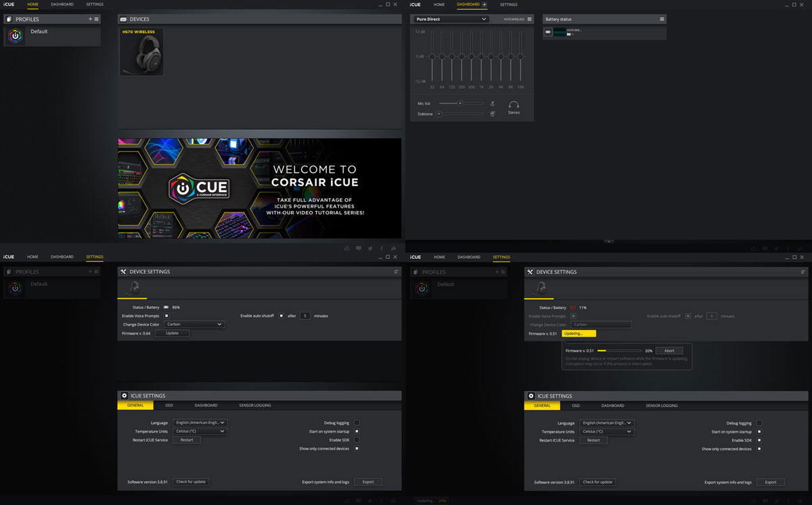The width and height of the screenshot is (812, 505).
Task: Open Twitter link icon at Home window bottom
Action: click(369, 248)
